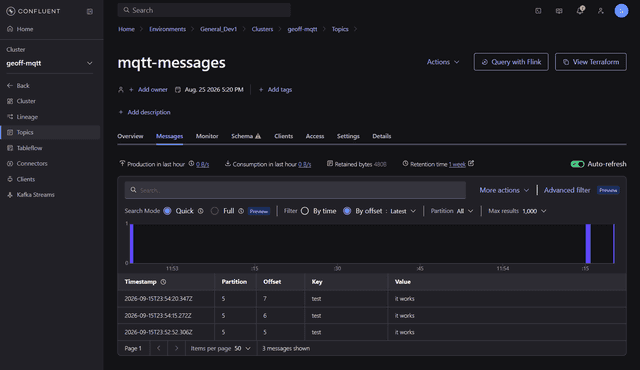
Task: Expand the geoff-mqtt cluster selector
Action: 49,63
